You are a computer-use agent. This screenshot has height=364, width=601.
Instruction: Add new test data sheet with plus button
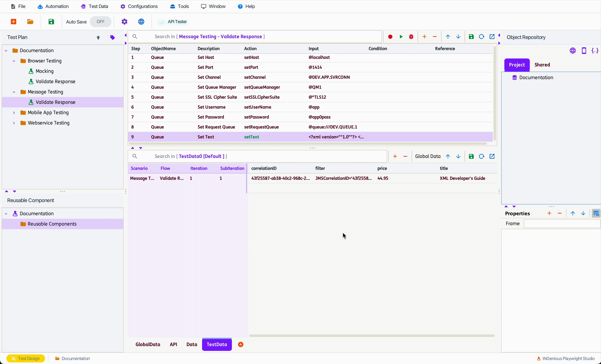240,344
